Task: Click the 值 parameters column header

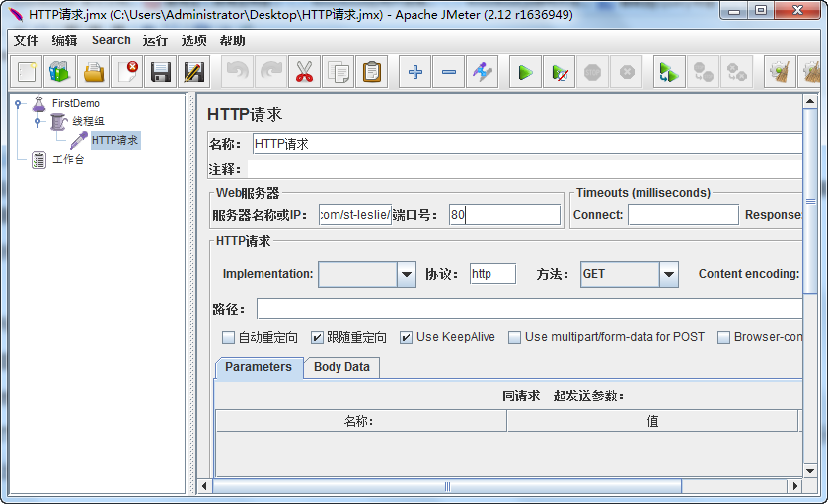Action: [652, 422]
